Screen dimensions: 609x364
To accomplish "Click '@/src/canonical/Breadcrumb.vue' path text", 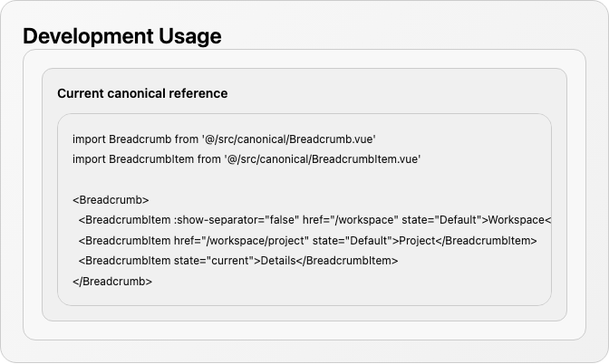I will pos(288,139).
